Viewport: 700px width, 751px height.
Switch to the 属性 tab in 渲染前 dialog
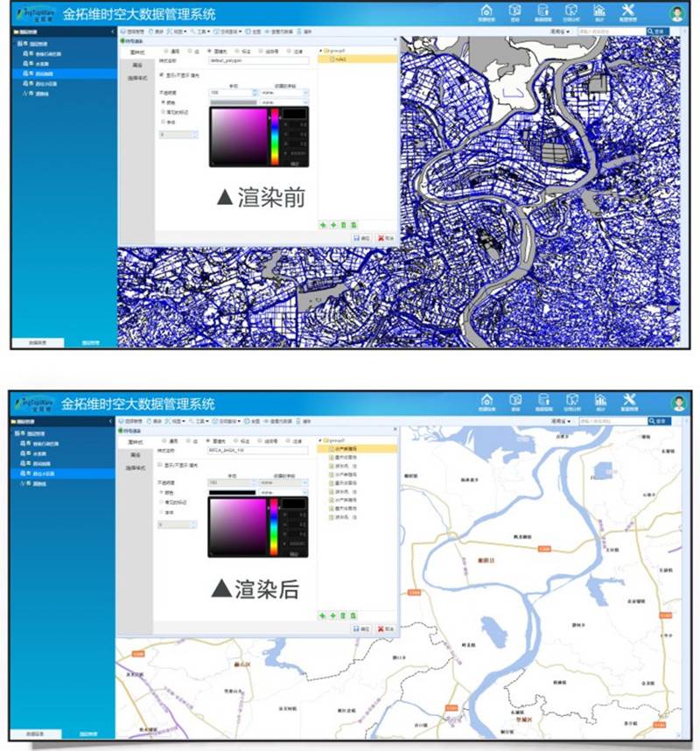click(136, 64)
